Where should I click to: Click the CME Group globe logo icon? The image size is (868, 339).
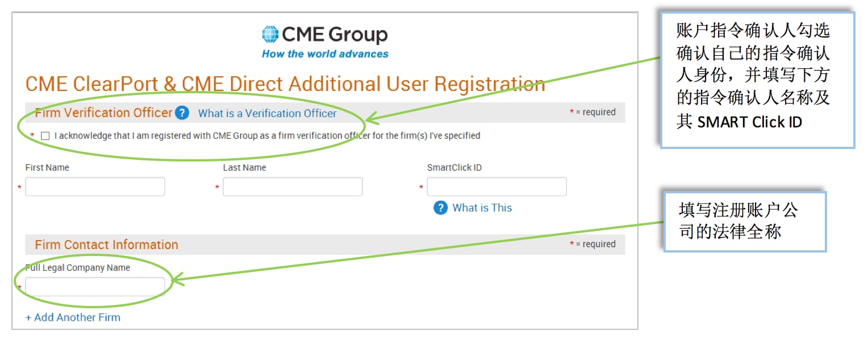[270, 35]
